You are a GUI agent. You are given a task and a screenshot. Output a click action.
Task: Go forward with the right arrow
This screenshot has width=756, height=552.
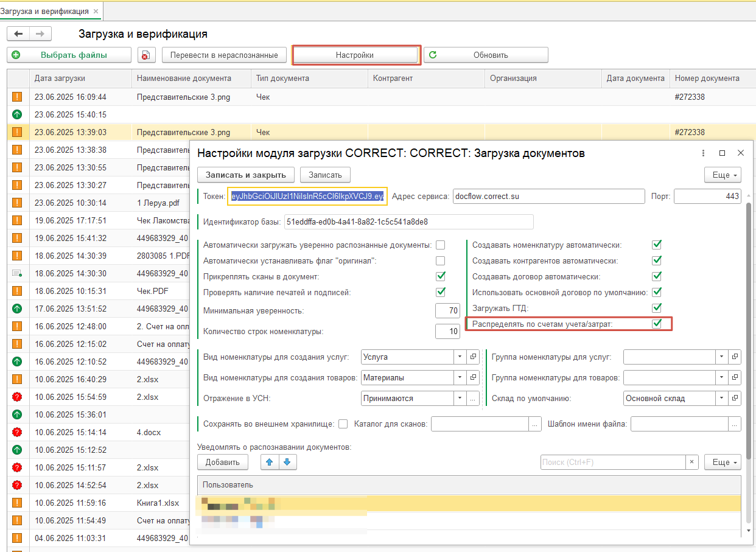pos(40,34)
